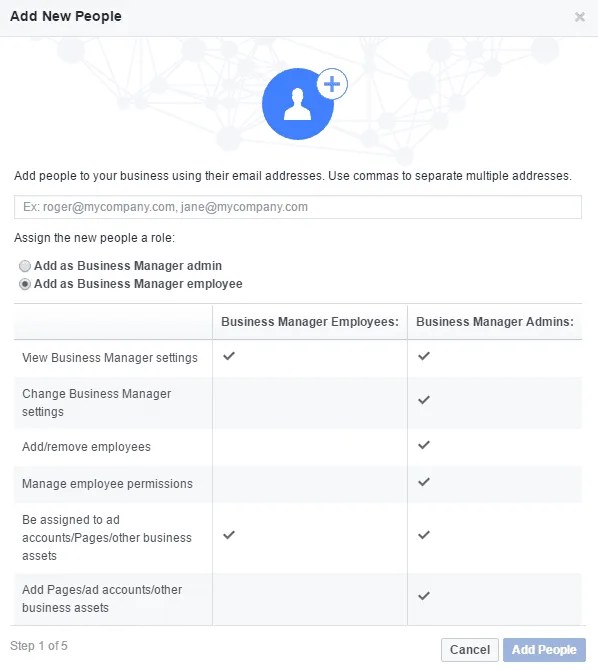Click the Manage employee permissions row label
The image size is (598, 670).
coord(107,484)
